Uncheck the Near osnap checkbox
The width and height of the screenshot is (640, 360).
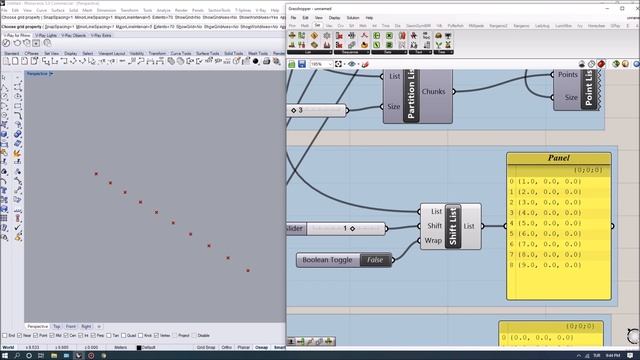[x=20, y=336]
